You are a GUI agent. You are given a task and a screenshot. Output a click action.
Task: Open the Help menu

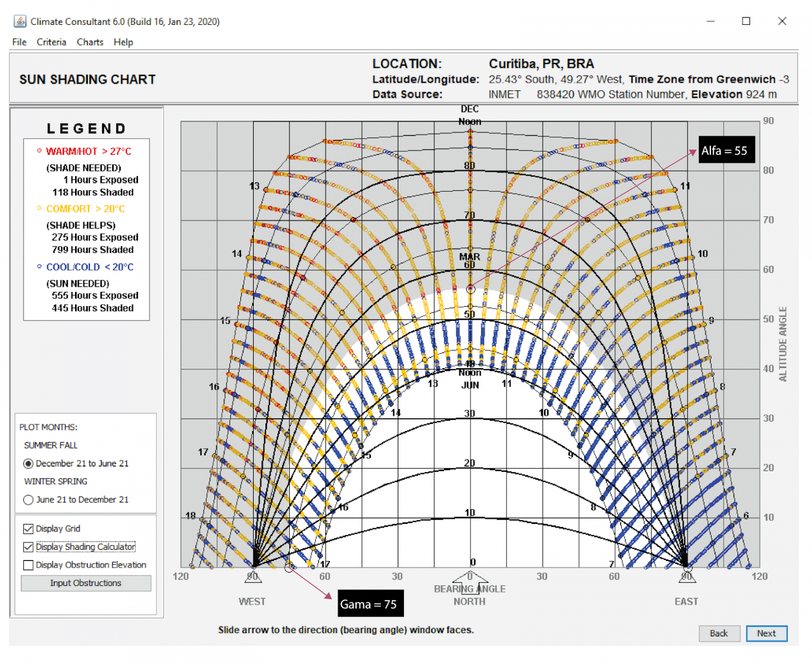point(123,42)
